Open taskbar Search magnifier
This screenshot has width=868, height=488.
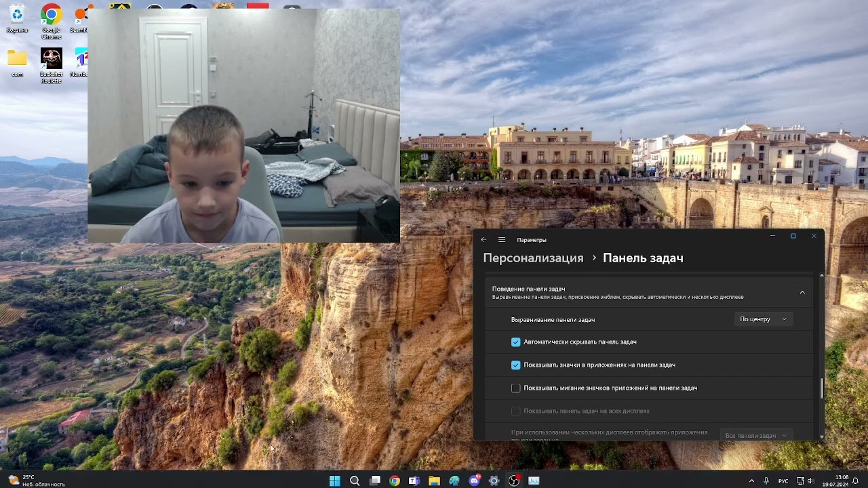pyautogui.click(x=355, y=481)
